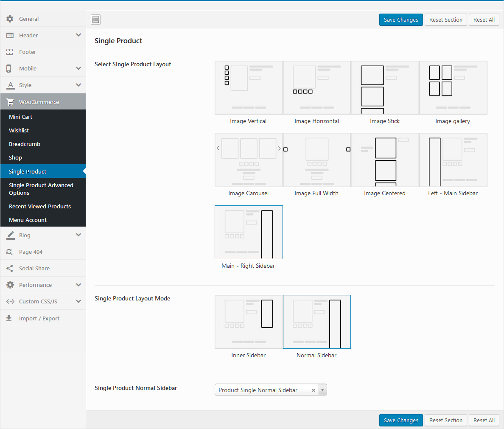This screenshot has width=504, height=429.
Task: Select the Main - Right Sidebar layout
Action: [249, 232]
